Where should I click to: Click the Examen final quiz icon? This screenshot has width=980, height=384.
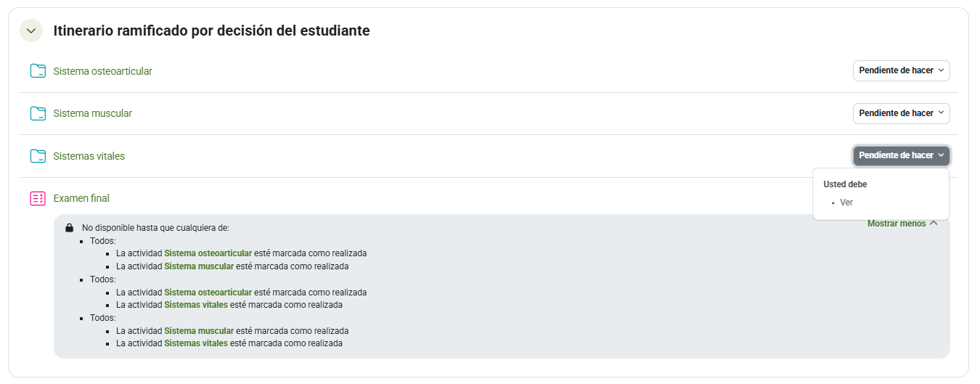[38, 198]
